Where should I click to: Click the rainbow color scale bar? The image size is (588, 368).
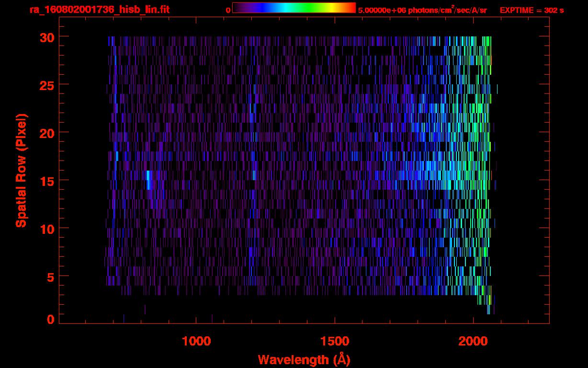294,8
